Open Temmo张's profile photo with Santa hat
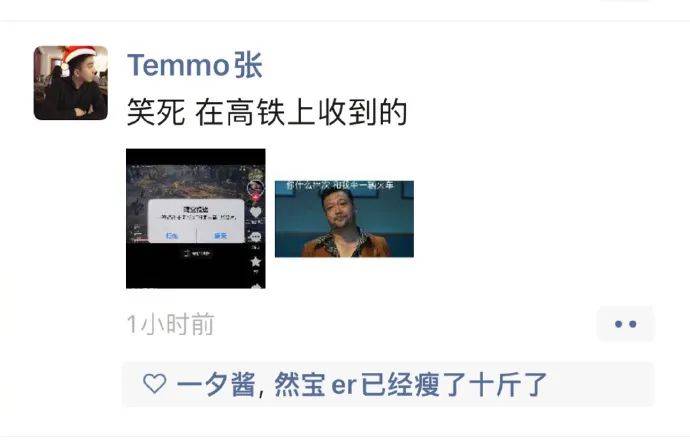The width and height of the screenshot is (690, 442). click(70, 83)
